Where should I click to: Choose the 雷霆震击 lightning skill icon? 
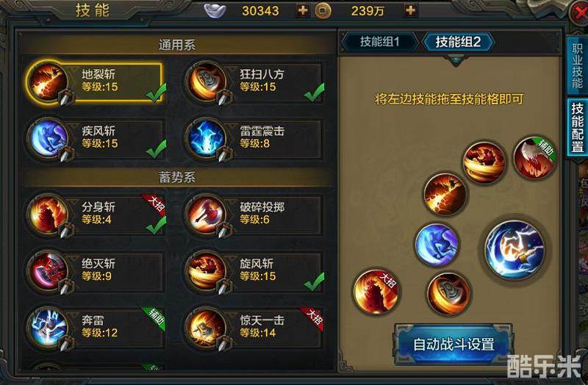[x=206, y=138]
